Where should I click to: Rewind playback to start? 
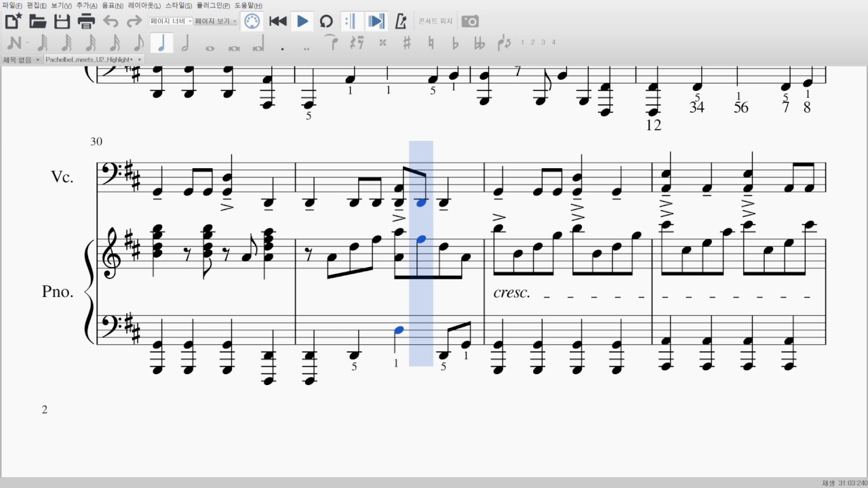tap(277, 21)
